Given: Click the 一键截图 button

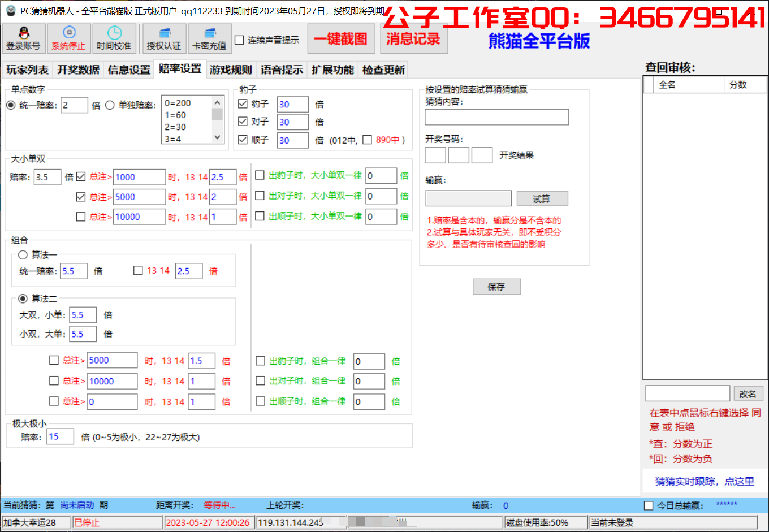Looking at the screenshot, I should point(341,38).
